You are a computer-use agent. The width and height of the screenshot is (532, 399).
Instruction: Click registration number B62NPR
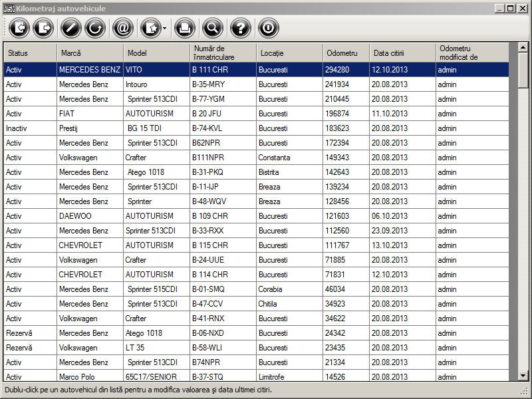click(223, 143)
